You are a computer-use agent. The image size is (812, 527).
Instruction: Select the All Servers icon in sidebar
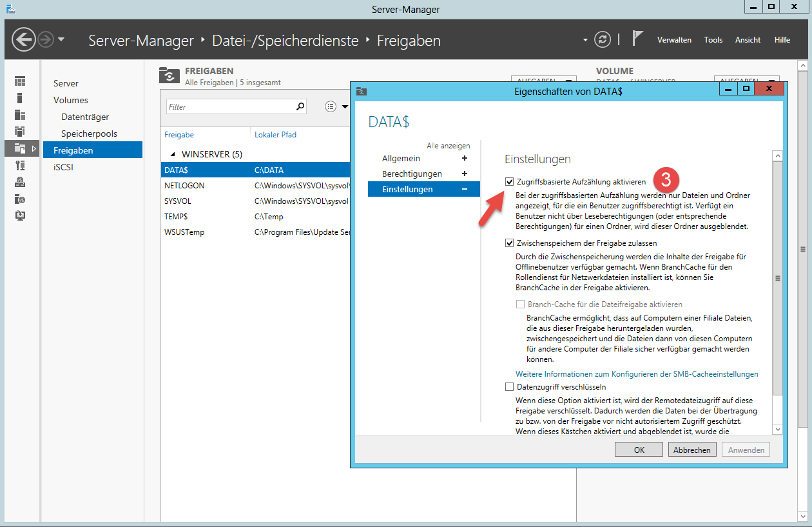pyautogui.click(x=20, y=115)
